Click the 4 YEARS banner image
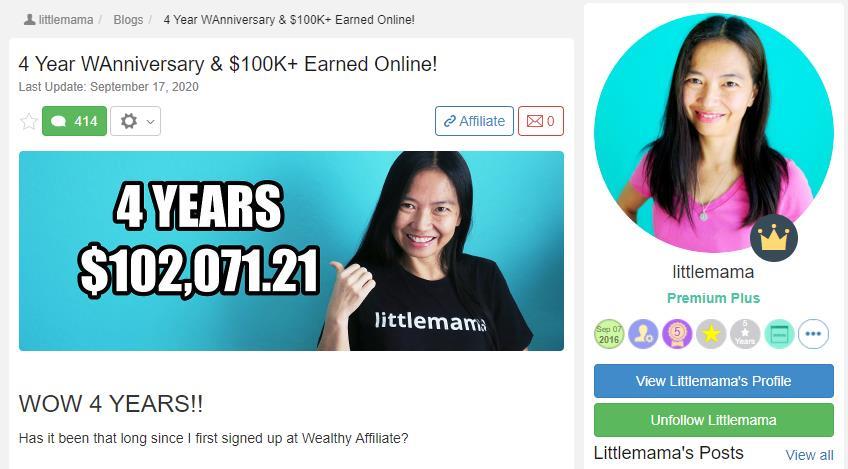848x469 pixels. pos(291,251)
